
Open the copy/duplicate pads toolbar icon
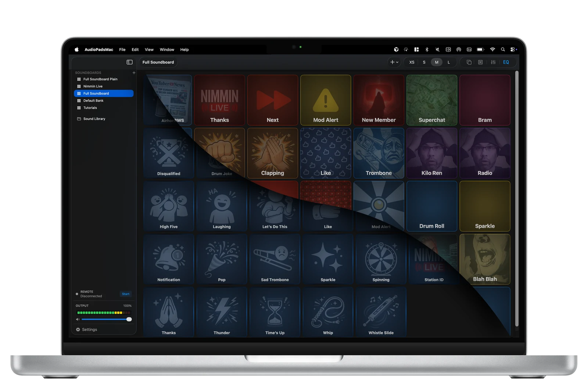(x=469, y=62)
